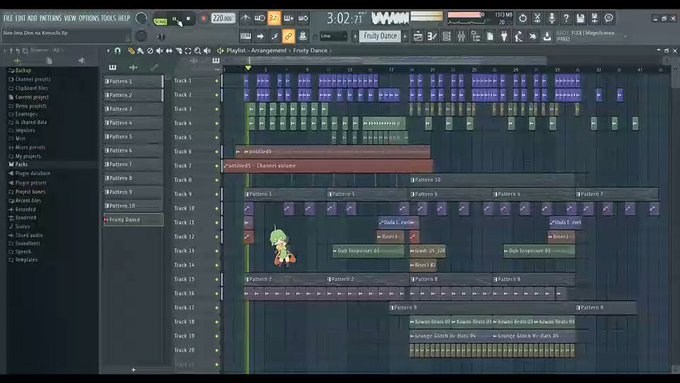This screenshot has width=680, height=383.
Task: Select the zoom magnifier tool in playlist
Action: (x=198, y=51)
